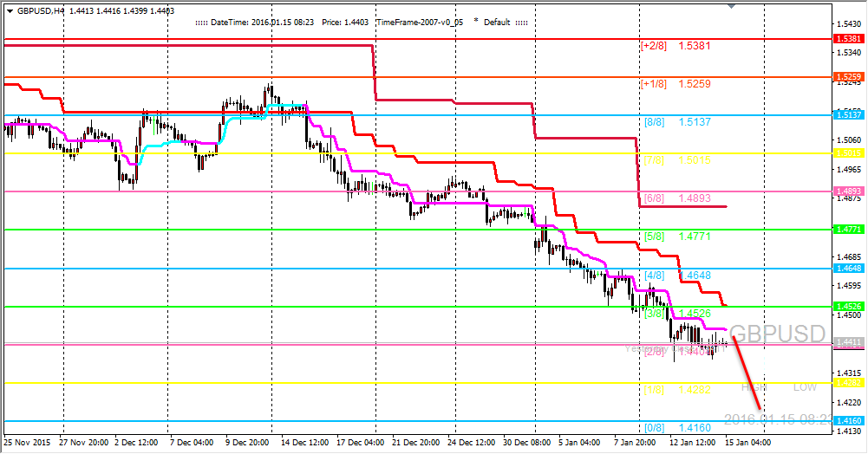Click the green 1.4771 price tag on axis
Image resolution: width=868 pixels, height=454 pixels.
coord(849,230)
